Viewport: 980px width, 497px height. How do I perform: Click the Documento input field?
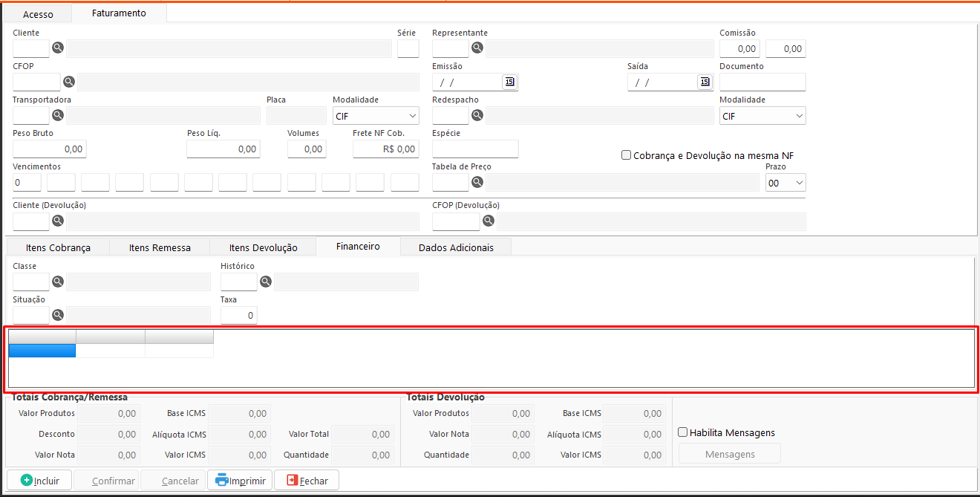tap(762, 82)
